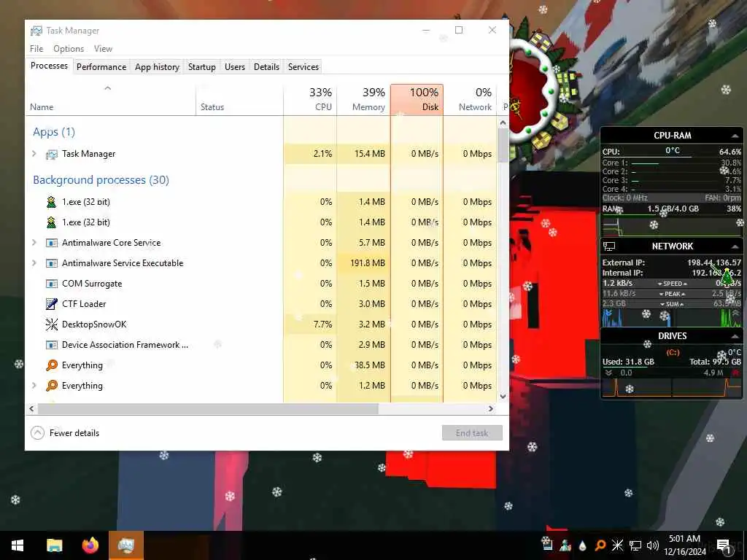Collapse the CPU-RAM gadget panel
747x560 pixels.
pyautogui.click(x=735, y=136)
